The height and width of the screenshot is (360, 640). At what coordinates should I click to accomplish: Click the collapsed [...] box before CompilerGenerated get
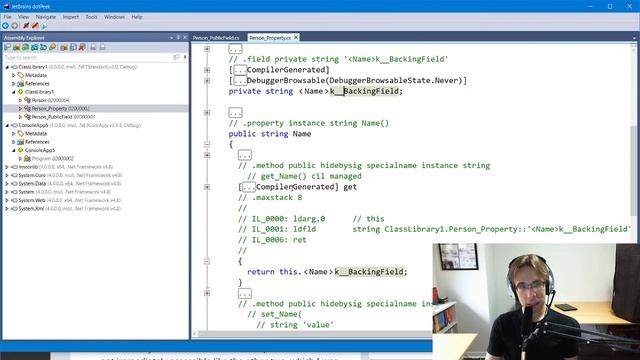(x=249, y=187)
